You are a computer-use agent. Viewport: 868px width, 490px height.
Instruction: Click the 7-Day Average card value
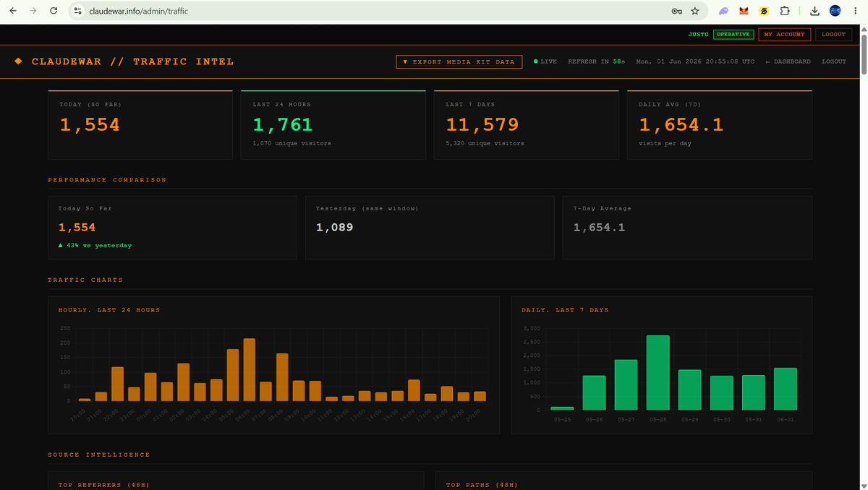click(x=599, y=228)
